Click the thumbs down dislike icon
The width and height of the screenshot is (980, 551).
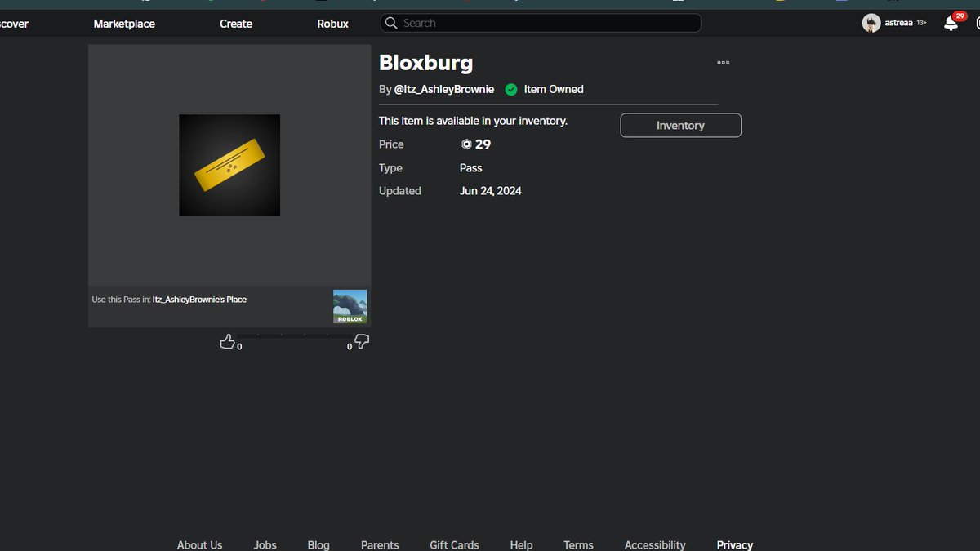(x=362, y=342)
